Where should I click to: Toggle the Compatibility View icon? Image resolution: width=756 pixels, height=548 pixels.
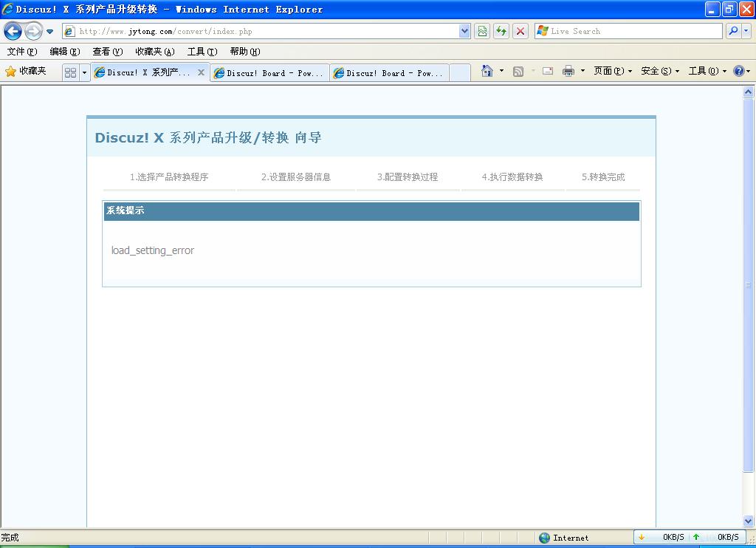482,31
